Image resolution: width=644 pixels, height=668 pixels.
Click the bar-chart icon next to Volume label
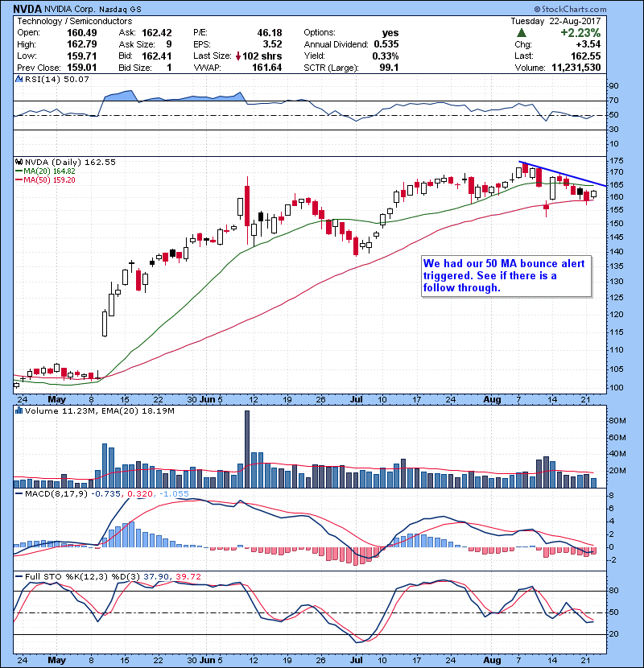[x=19, y=410]
